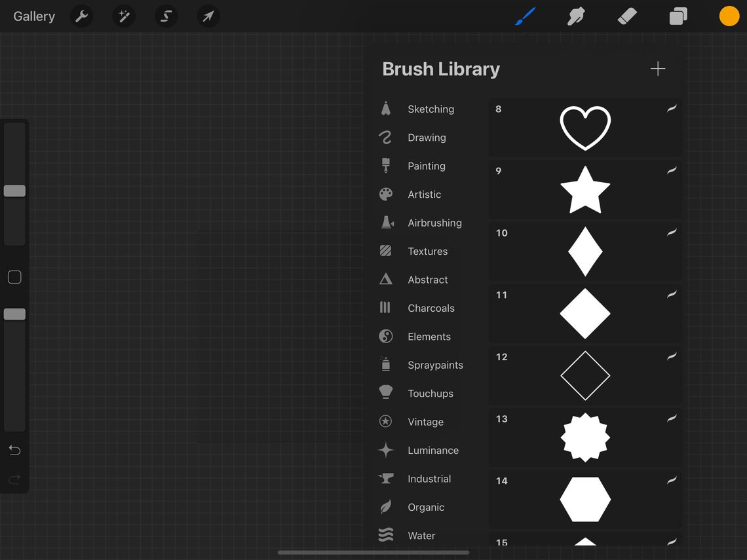Select the active Paint brush tool
The height and width of the screenshot is (560, 747).
tap(524, 16)
